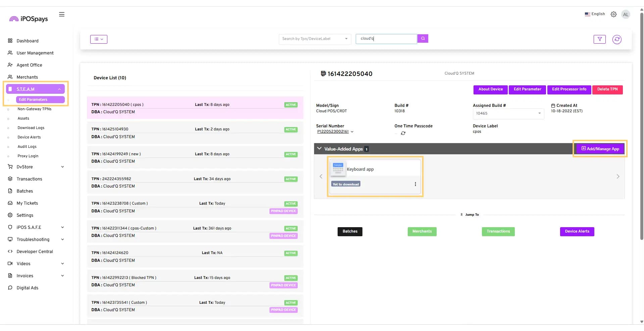Open Proxy Login

28,156
